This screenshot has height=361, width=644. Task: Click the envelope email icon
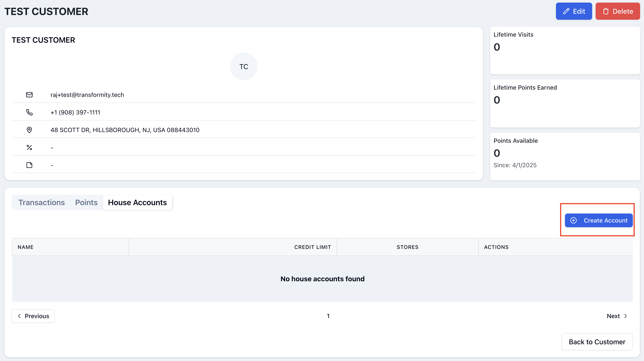[29, 95]
